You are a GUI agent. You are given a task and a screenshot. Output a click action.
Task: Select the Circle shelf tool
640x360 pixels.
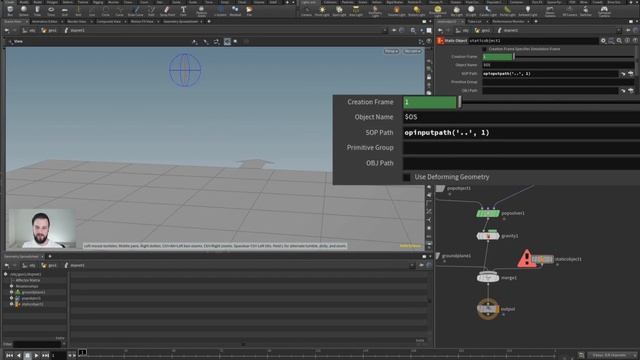105,11
